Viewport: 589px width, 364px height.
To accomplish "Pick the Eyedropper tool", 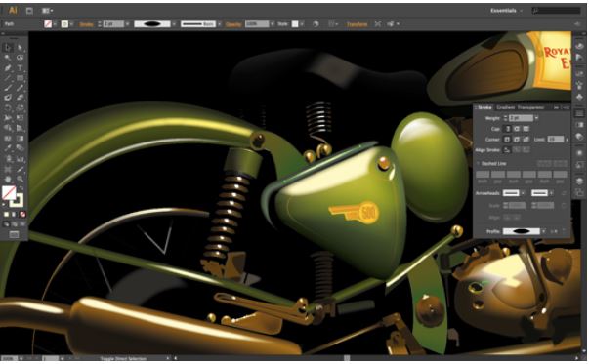I will (x=7, y=148).
